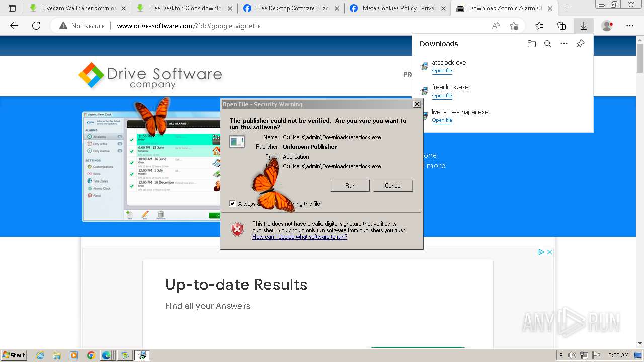The image size is (644, 362).
Task: Click the Atomic Alarm Clock screenshot thumbnail
Action: (x=151, y=166)
